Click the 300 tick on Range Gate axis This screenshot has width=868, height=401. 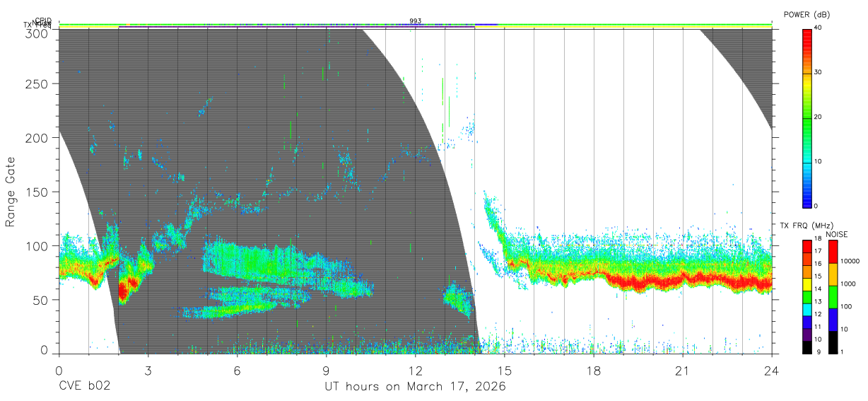(38, 33)
